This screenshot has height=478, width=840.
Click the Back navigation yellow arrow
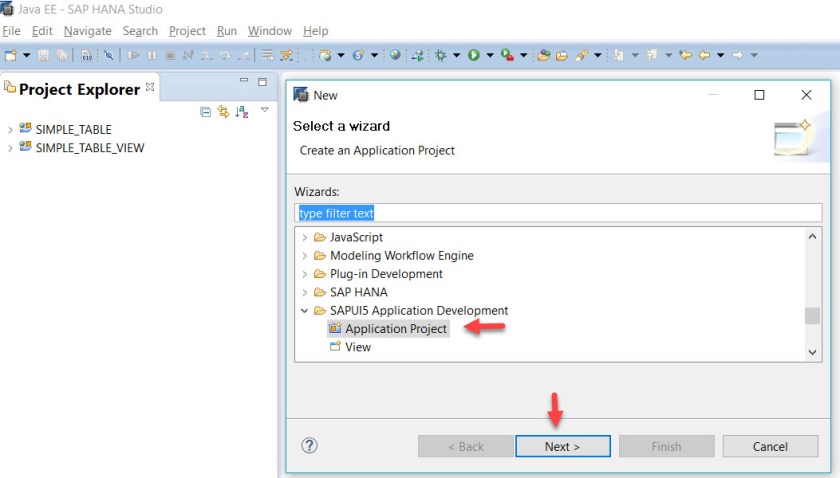pyautogui.click(x=704, y=55)
